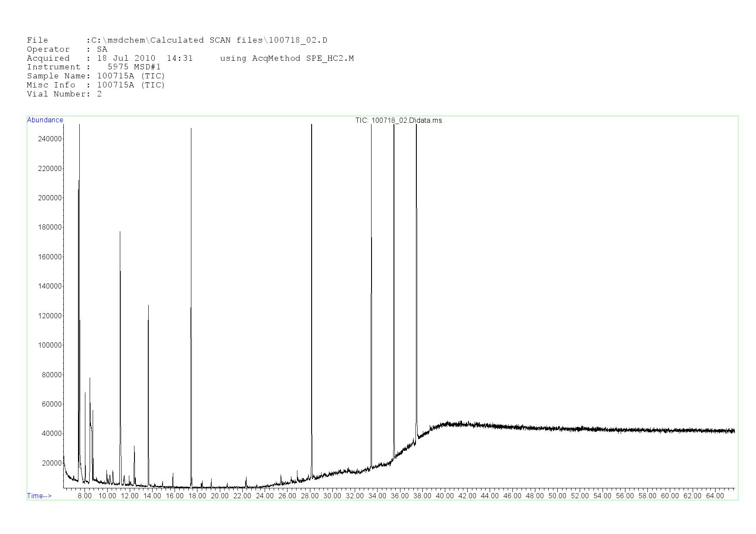Click the peak apex near 13.6 minutes
This screenshot has width=756, height=534.
(x=148, y=306)
